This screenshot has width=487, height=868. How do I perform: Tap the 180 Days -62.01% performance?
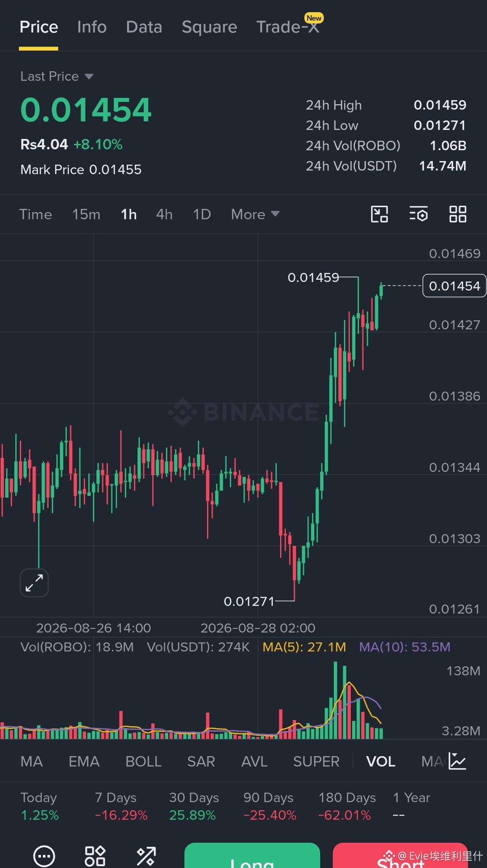coord(347,806)
